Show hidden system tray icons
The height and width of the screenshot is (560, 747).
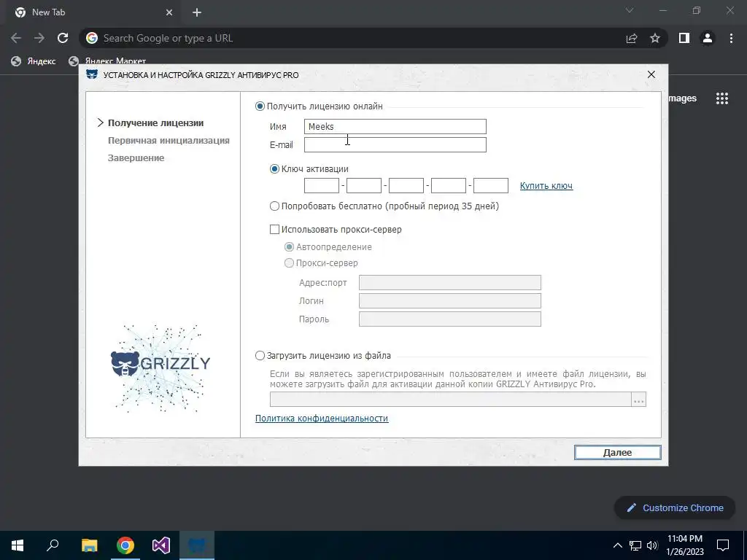(617, 545)
